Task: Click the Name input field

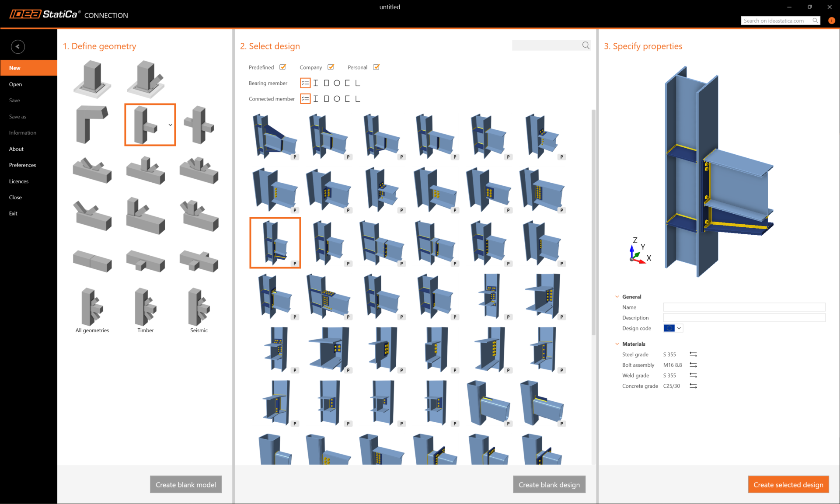Action: [x=744, y=307]
